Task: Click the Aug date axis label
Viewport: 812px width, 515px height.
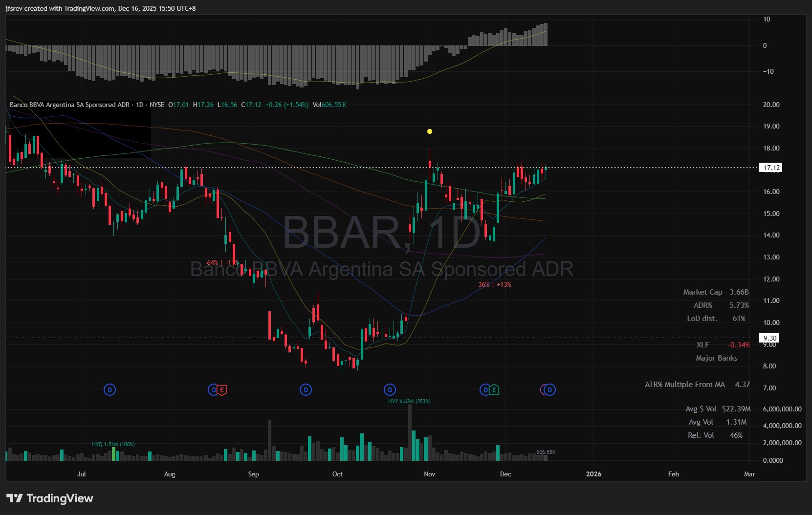Action: click(x=170, y=474)
